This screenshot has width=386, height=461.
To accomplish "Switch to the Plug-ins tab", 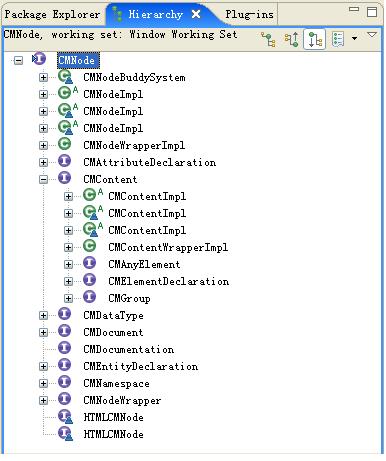I will click(x=249, y=15).
